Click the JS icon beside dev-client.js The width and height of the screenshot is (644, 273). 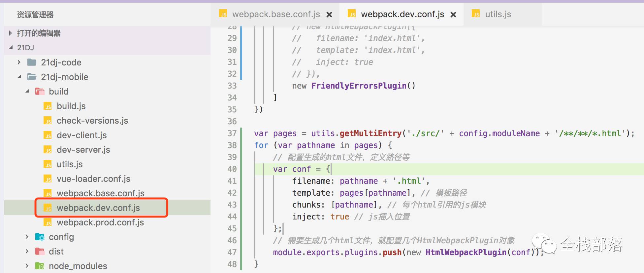tap(48, 135)
